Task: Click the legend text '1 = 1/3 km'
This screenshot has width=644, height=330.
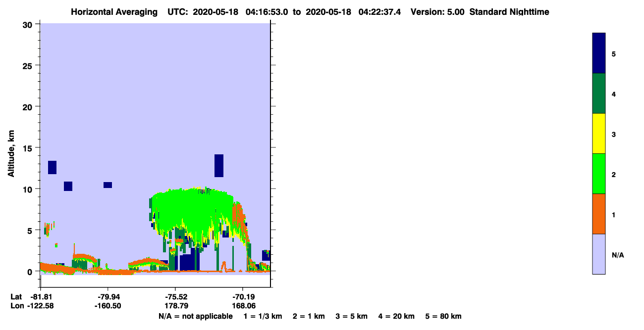Action: [263, 316]
